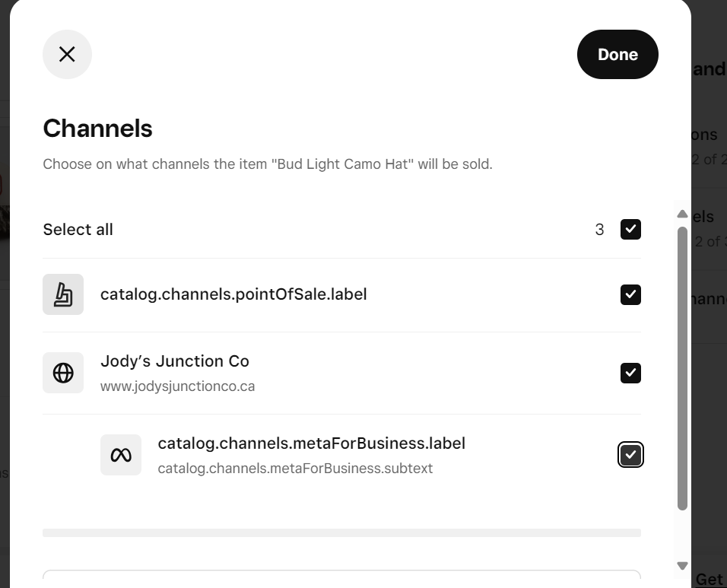Click the point of sale register icon
This screenshot has width=727, height=588.
coord(63,294)
